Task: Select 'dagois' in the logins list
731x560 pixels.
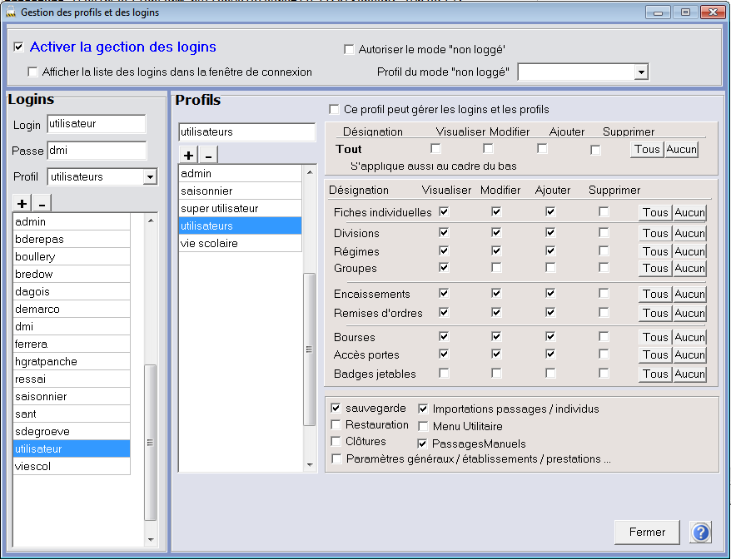Action: coord(32,291)
